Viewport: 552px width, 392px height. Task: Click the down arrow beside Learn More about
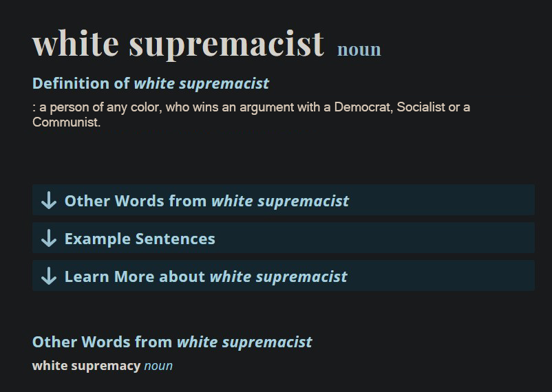coord(49,276)
